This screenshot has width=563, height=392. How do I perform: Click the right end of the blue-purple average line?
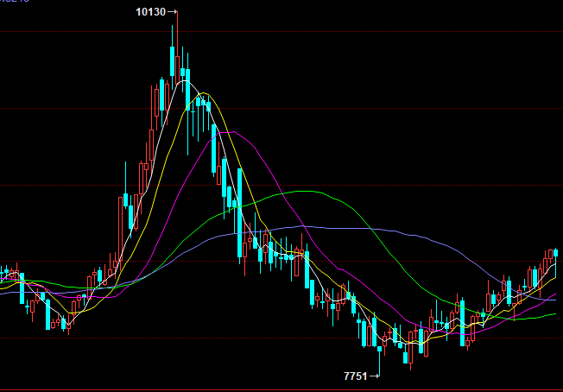pyautogui.click(x=554, y=300)
